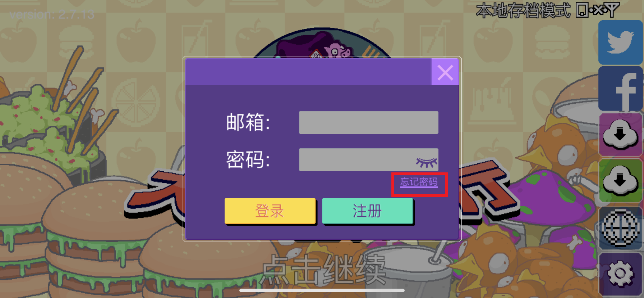Image resolution: width=644 pixels, height=298 pixels.
Task: Tap the purple cloud download icon
Action: pyautogui.click(x=621, y=135)
